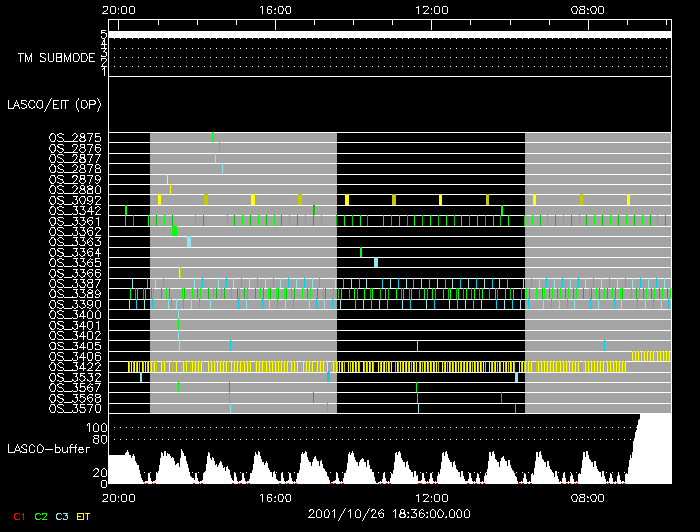Click the OS_3422 row label
Image resolution: width=700 pixels, height=532 pixels.
click(x=75, y=367)
